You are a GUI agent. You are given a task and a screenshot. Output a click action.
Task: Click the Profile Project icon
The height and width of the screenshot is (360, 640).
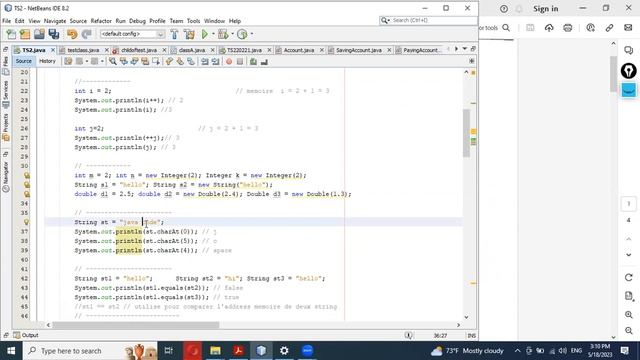242,34
